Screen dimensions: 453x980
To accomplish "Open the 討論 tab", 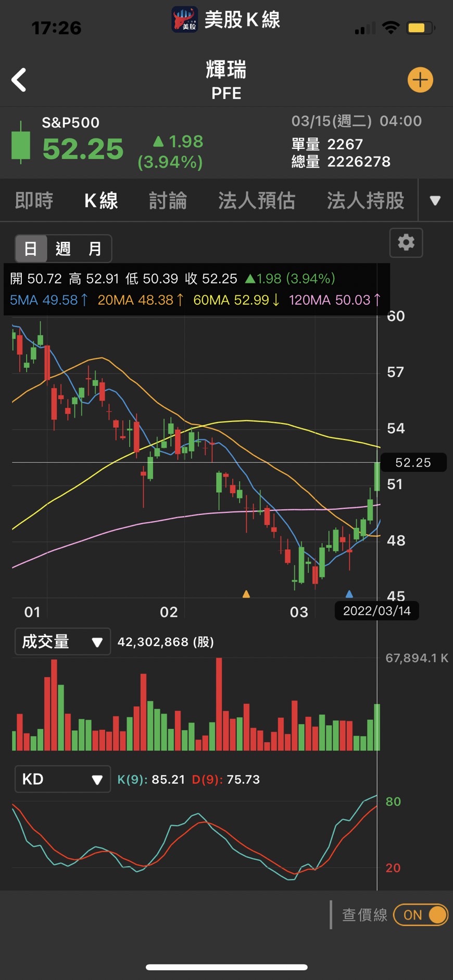I will [x=168, y=201].
